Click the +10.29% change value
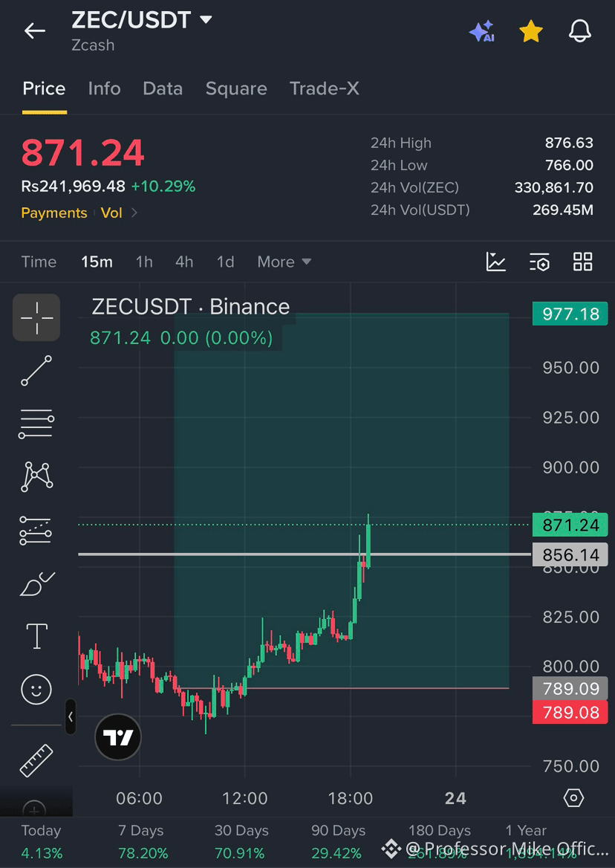The image size is (615, 868). [x=163, y=187]
